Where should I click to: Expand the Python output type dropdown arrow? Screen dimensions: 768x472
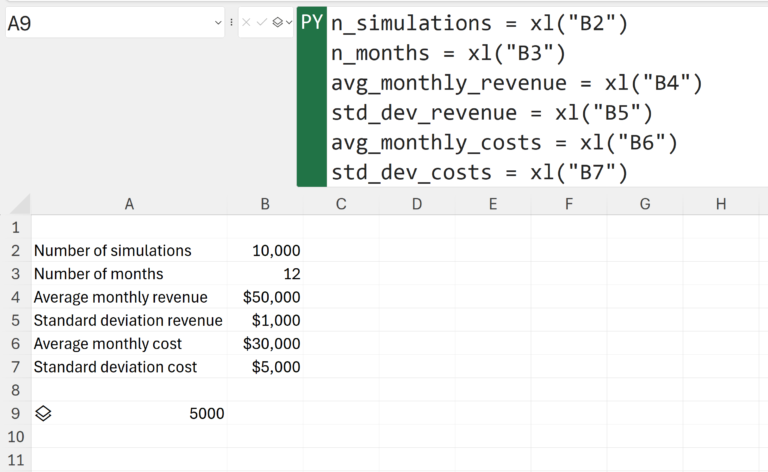[288, 22]
